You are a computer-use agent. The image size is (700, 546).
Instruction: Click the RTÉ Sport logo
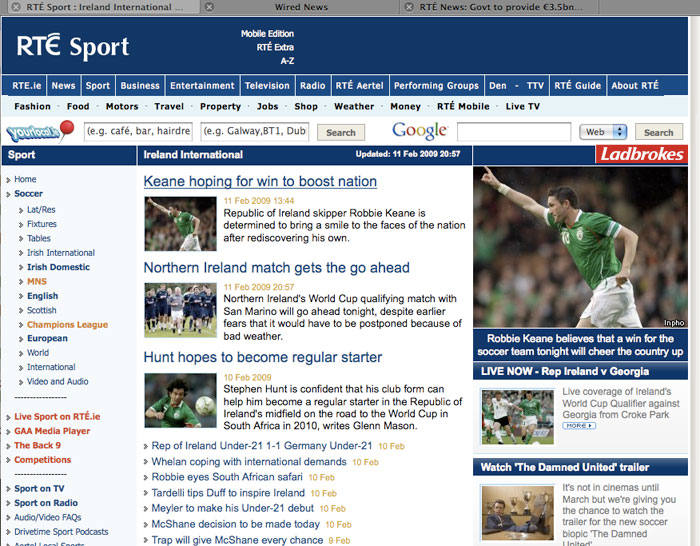pyautogui.click(x=73, y=46)
